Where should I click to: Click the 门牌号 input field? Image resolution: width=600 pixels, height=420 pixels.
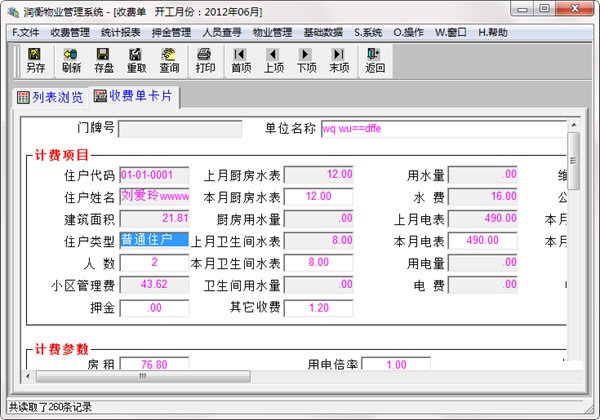click(180, 129)
